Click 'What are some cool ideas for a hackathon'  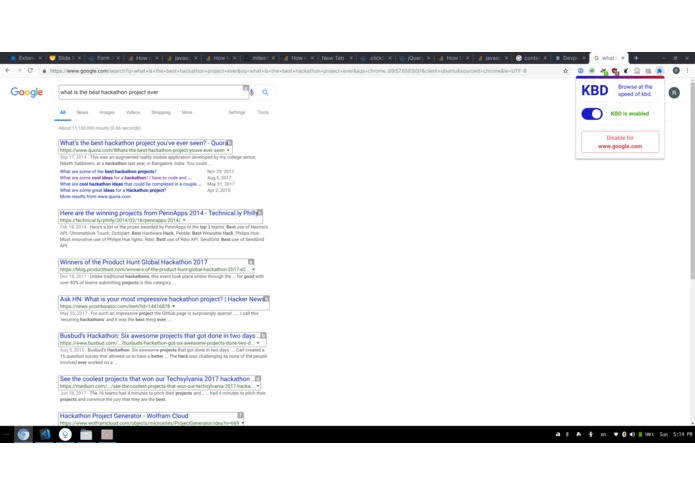coord(126,178)
